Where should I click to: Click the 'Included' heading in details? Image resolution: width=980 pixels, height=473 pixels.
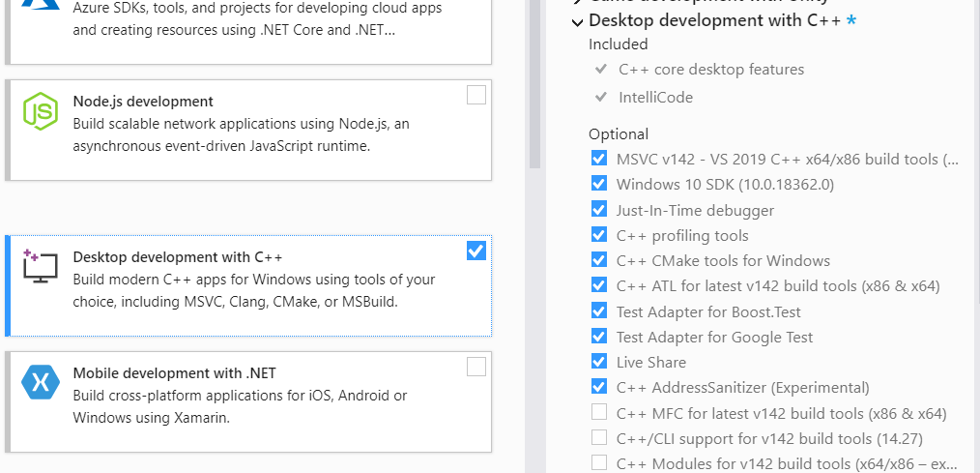click(619, 44)
